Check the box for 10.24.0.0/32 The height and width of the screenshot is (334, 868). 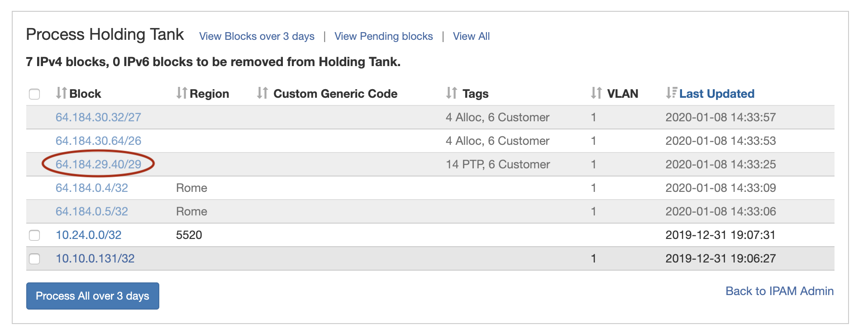click(34, 235)
